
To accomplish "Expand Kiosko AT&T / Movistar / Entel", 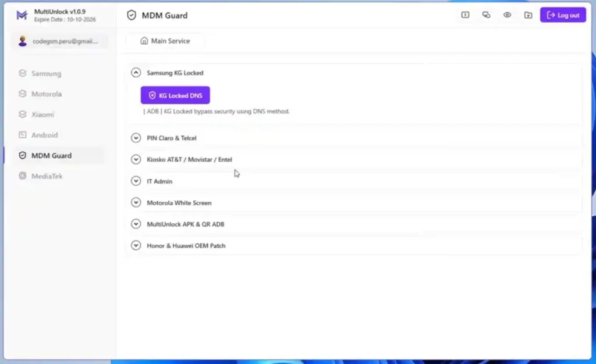I will tap(136, 159).
